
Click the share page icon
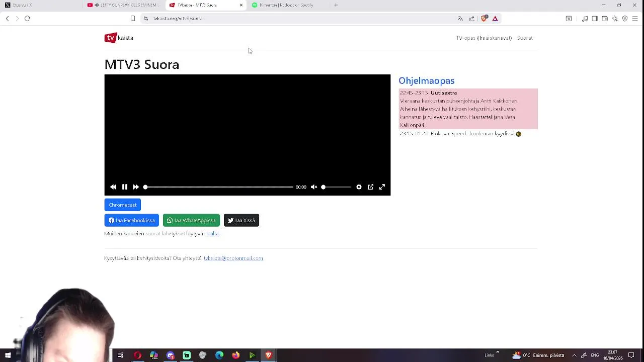(472, 19)
